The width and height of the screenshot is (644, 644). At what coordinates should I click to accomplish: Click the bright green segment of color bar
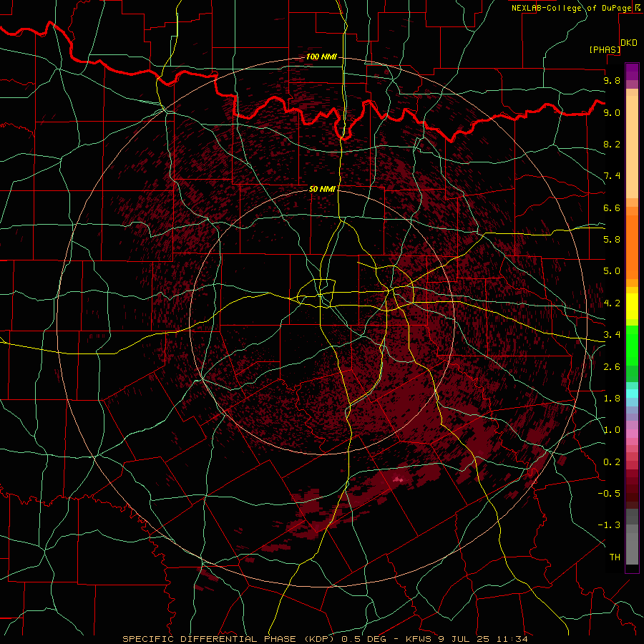coord(632,345)
